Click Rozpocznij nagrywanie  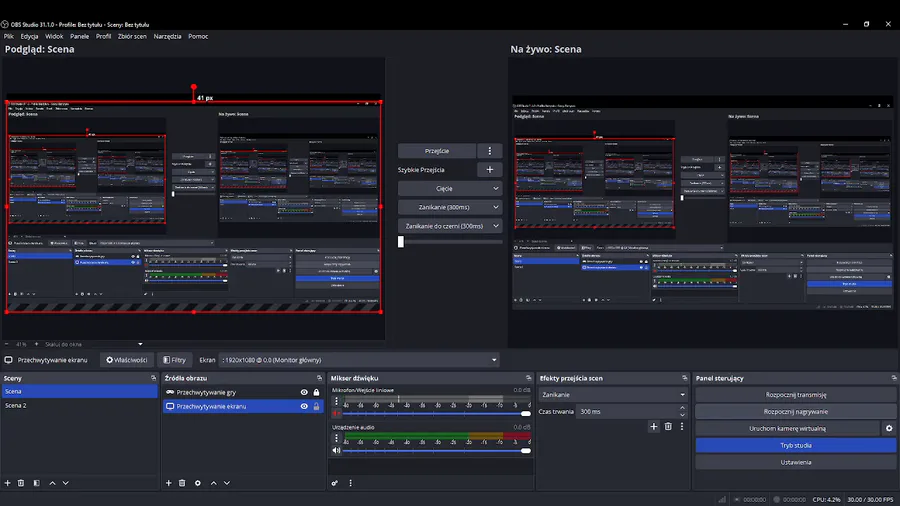(x=796, y=411)
